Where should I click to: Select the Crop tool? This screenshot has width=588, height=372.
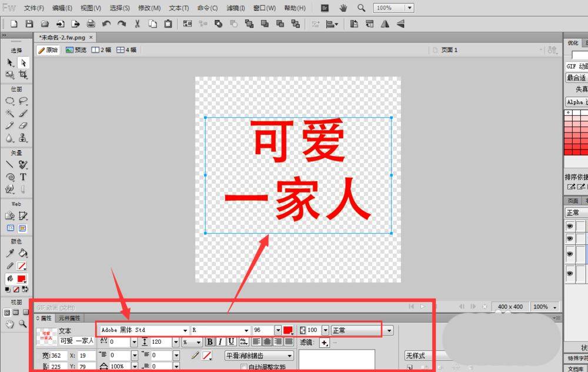click(x=23, y=75)
